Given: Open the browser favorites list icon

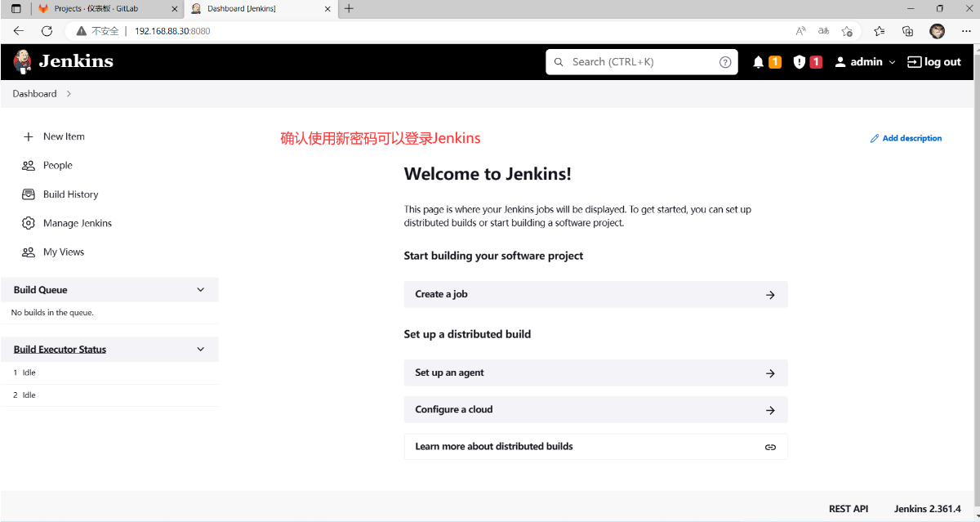Looking at the screenshot, I should coord(879,31).
